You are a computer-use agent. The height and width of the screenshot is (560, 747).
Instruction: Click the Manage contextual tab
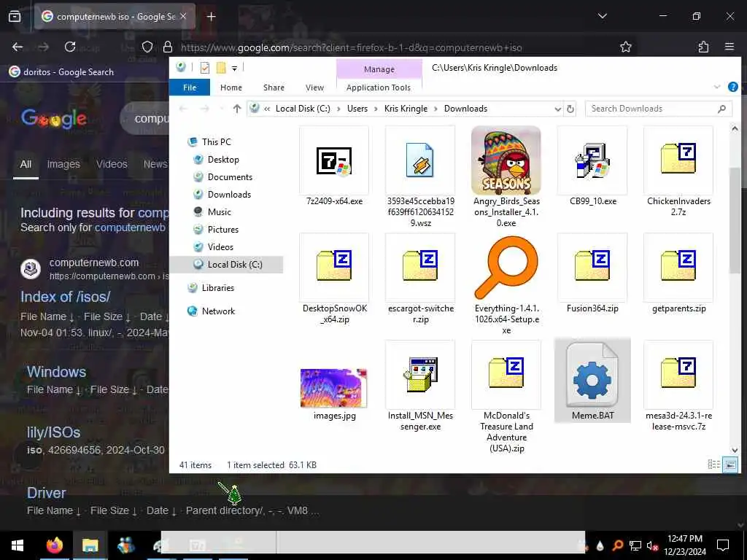click(379, 69)
